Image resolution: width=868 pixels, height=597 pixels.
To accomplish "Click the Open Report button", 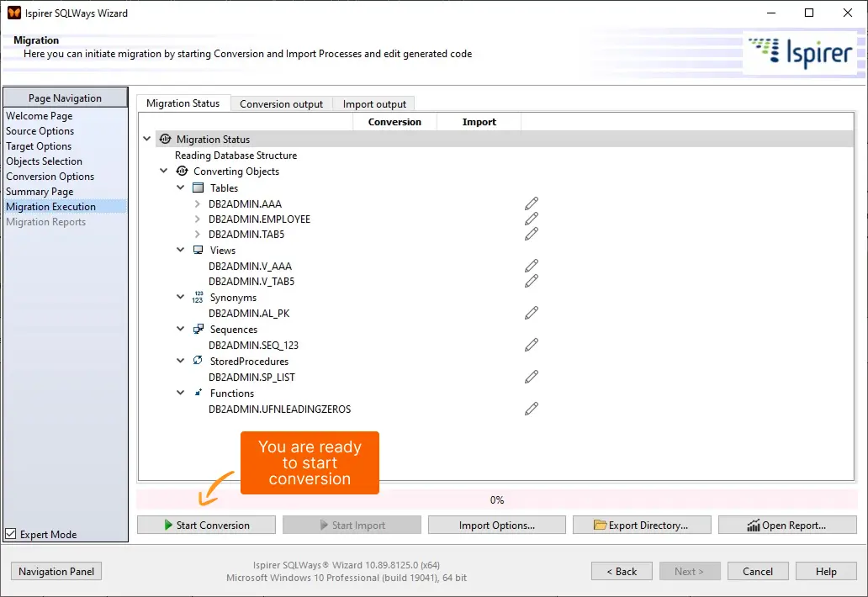I will 787,525.
